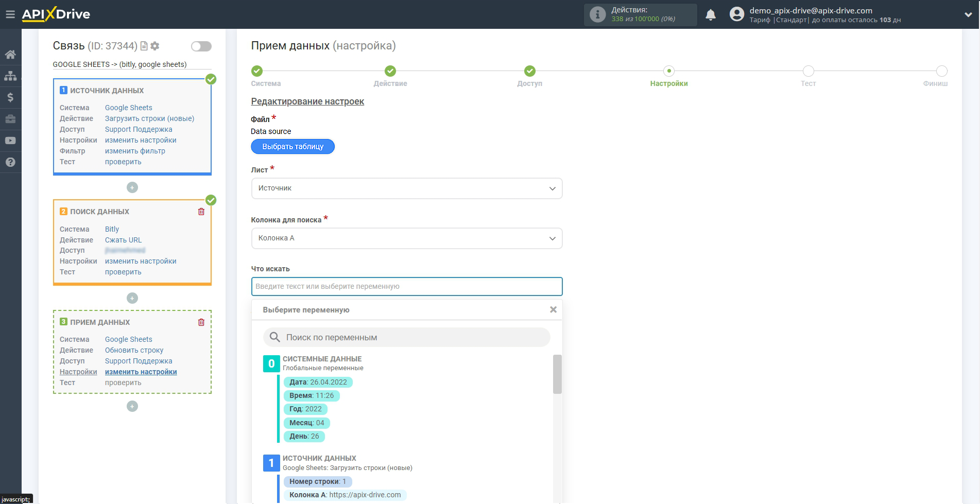Viewport: 980px width, 504px height.
Task: Click the variable list scrollbar
Action: pyautogui.click(x=557, y=374)
